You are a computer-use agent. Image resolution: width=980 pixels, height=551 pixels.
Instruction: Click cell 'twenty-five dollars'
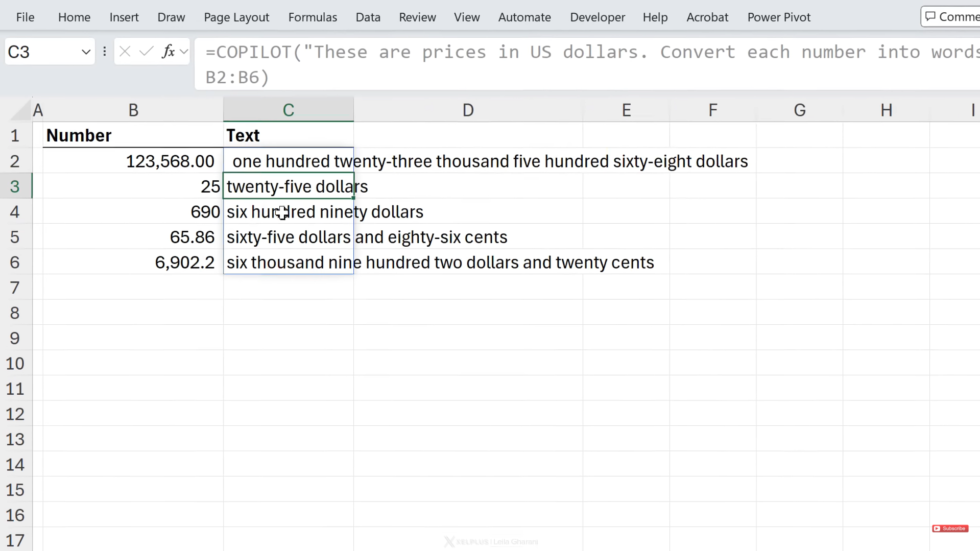pyautogui.click(x=289, y=186)
